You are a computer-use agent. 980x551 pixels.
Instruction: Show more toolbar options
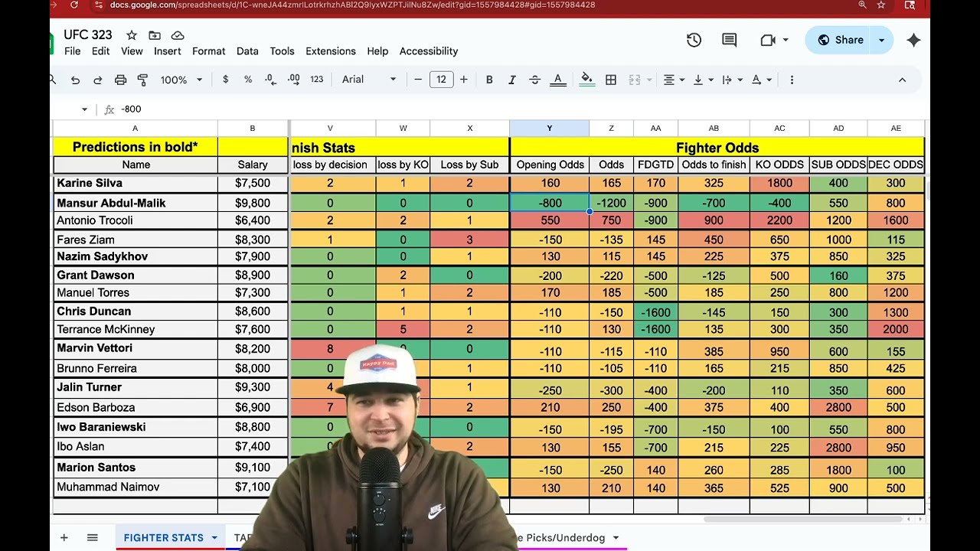coord(792,80)
